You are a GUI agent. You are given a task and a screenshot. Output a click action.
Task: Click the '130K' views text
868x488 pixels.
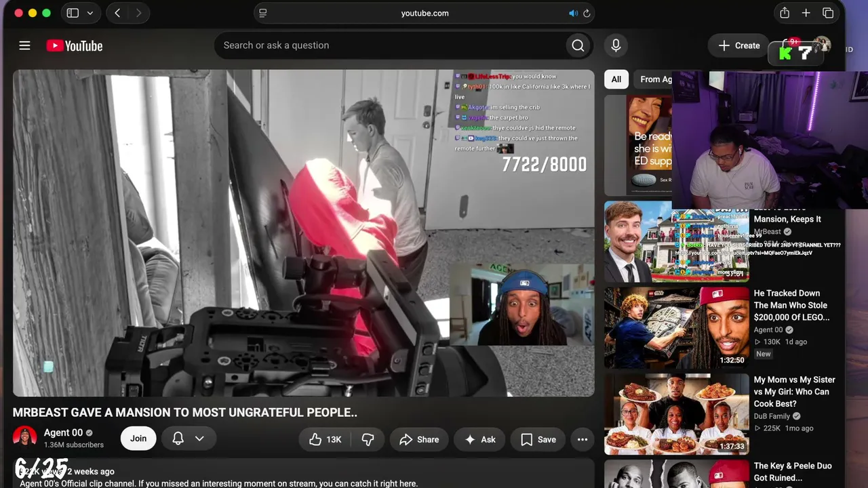point(772,342)
